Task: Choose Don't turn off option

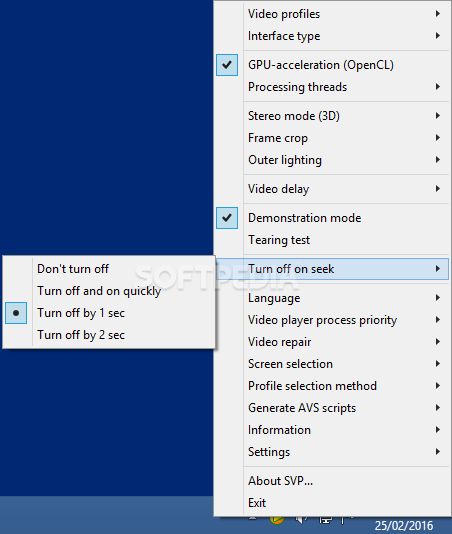Action: click(x=109, y=269)
